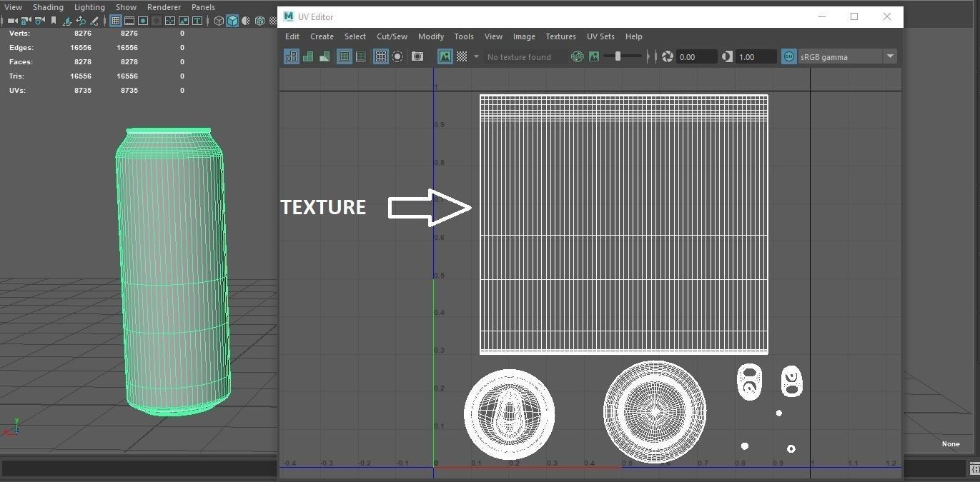Toggle internal borders display icon
This screenshot has width=980, height=482.
tap(361, 56)
